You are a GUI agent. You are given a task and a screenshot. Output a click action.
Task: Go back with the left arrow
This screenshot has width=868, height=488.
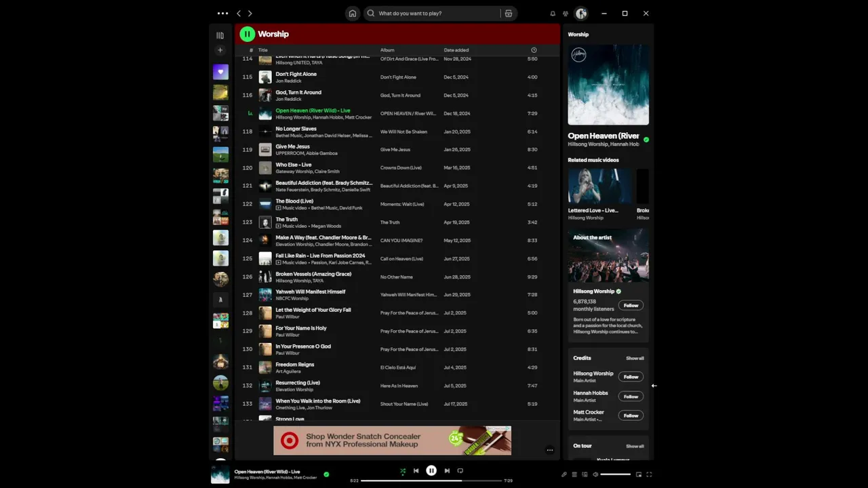click(x=239, y=13)
